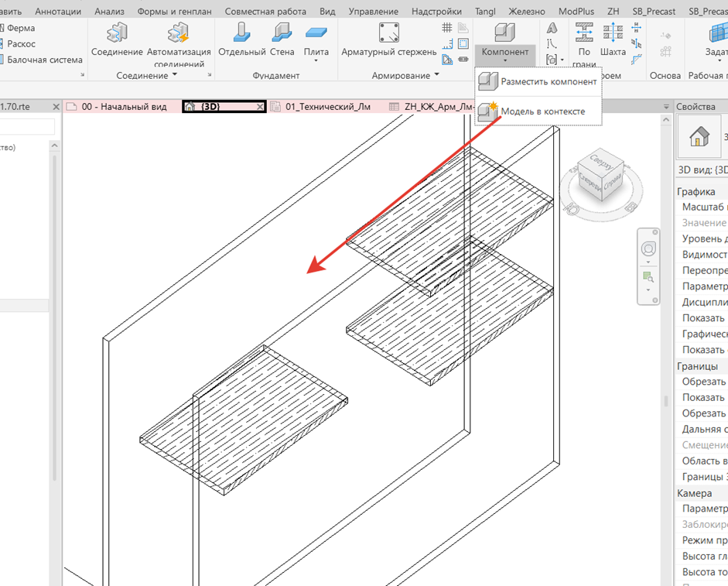Open the Вид ribbon tab
The image size is (728, 586).
[x=327, y=11]
